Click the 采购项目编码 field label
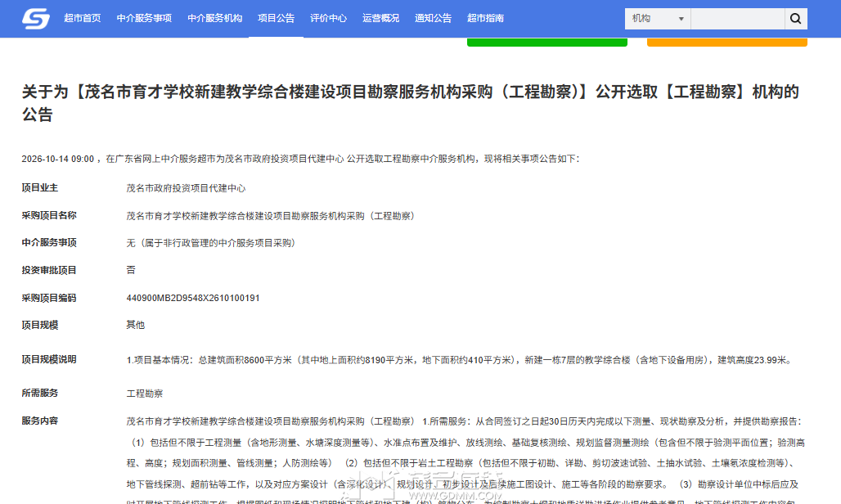The image size is (841, 504). tap(49, 298)
